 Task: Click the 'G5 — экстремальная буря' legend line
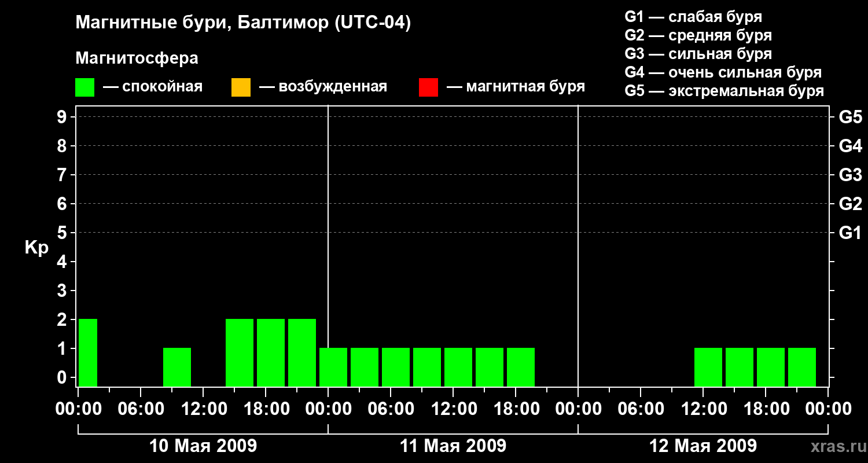724,91
